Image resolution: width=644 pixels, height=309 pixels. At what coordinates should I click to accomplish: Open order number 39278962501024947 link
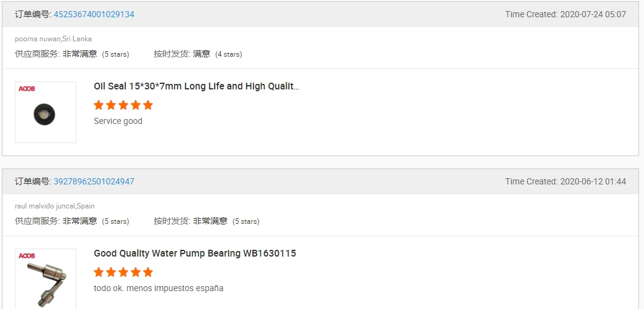tap(94, 181)
